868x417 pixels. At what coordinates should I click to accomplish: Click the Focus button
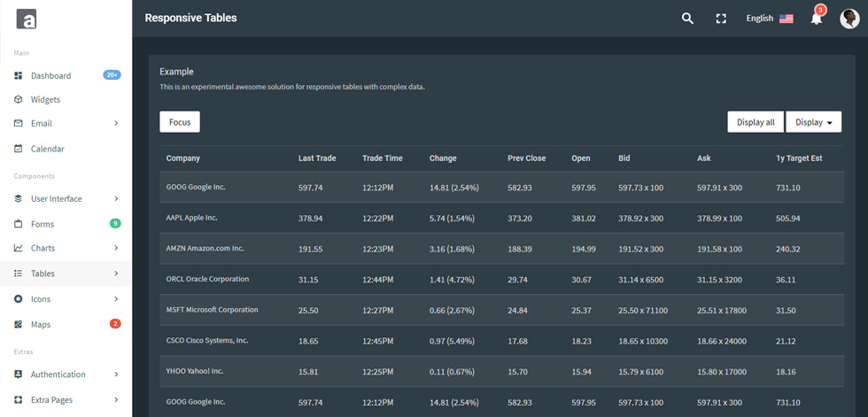tap(180, 122)
